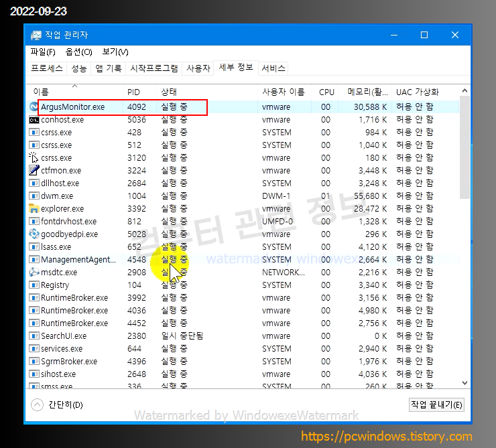This screenshot has height=448, width=496.
Task: Click the ArgusMonitor.exe process icon
Action: (34, 106)
